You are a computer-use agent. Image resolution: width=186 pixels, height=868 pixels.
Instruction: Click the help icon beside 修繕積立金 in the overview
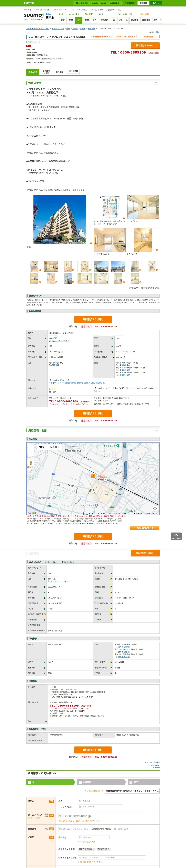[44, 587]
